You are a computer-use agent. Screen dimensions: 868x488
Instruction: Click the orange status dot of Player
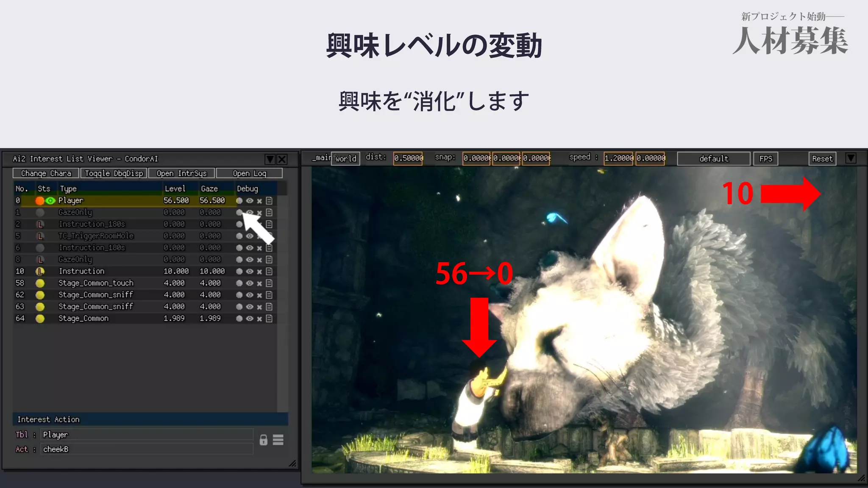(x=40, y=201)
